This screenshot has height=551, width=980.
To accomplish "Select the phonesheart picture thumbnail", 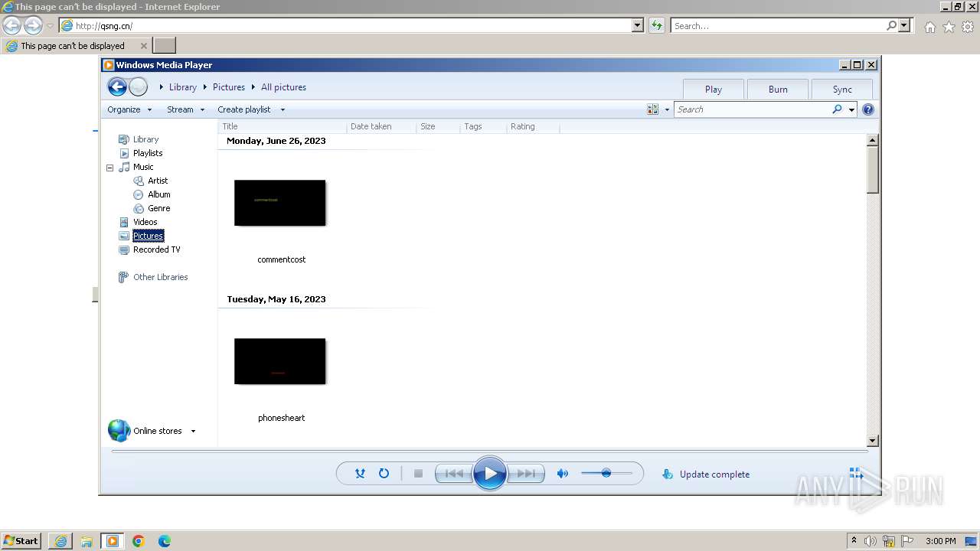I will (x=280, y=361).
